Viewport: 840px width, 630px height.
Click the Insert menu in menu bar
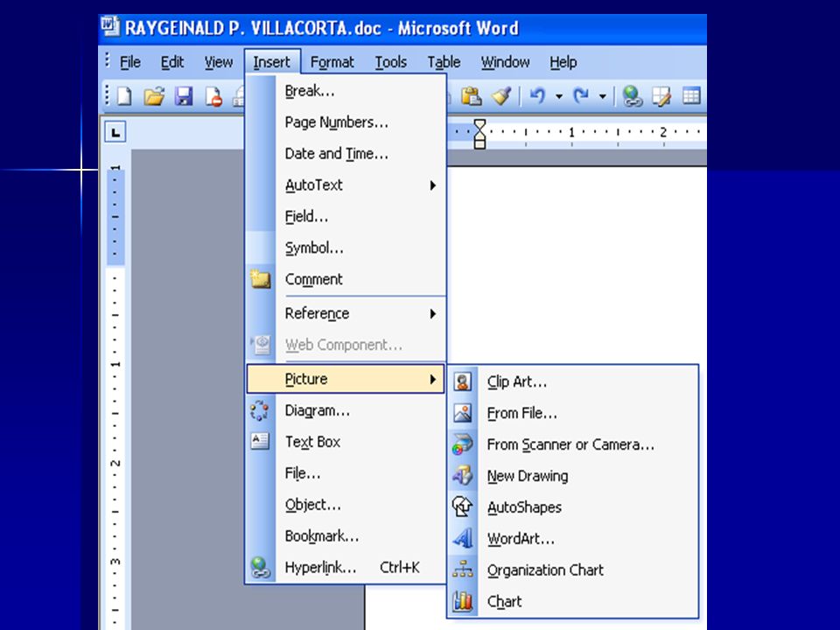click(272, 62)
